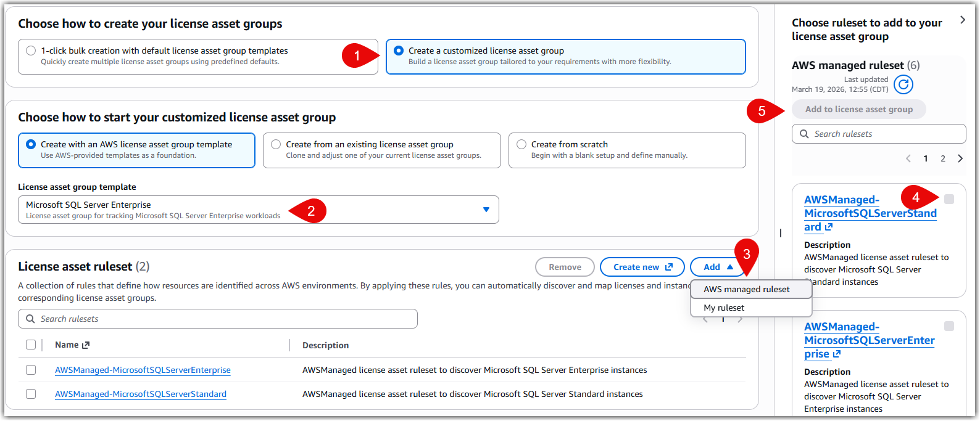Sort by the Name column header
The height and width of the screenshot is (421, 980).
coord(67,345)
